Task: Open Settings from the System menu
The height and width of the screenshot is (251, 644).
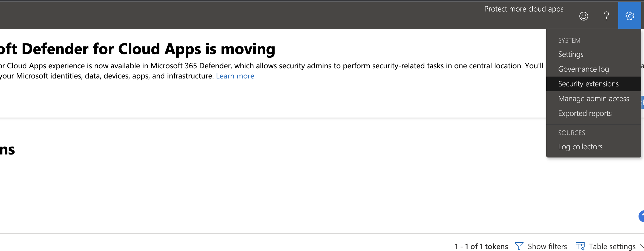Action: [x=571, y=54]
